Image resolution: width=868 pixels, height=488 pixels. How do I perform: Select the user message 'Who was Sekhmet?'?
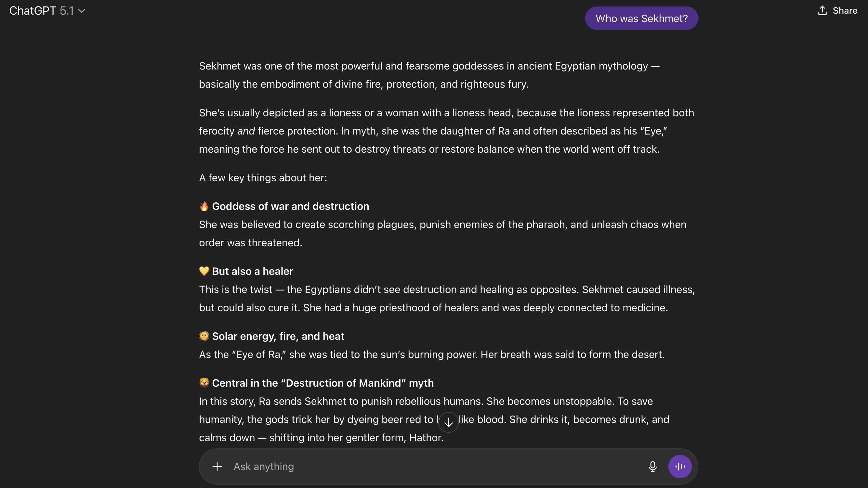[641, 18]
